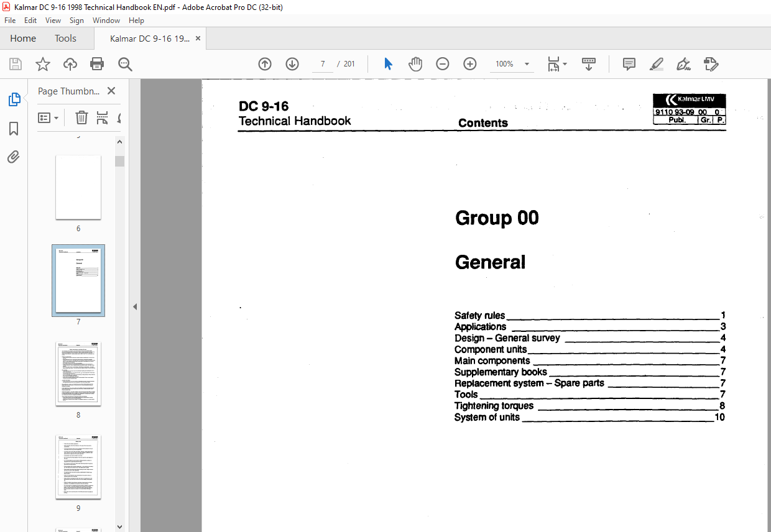The width and height of the screenshot is (771, 532).
Task: Click the upload to cloud icon
Action: (x=70, y=64)
